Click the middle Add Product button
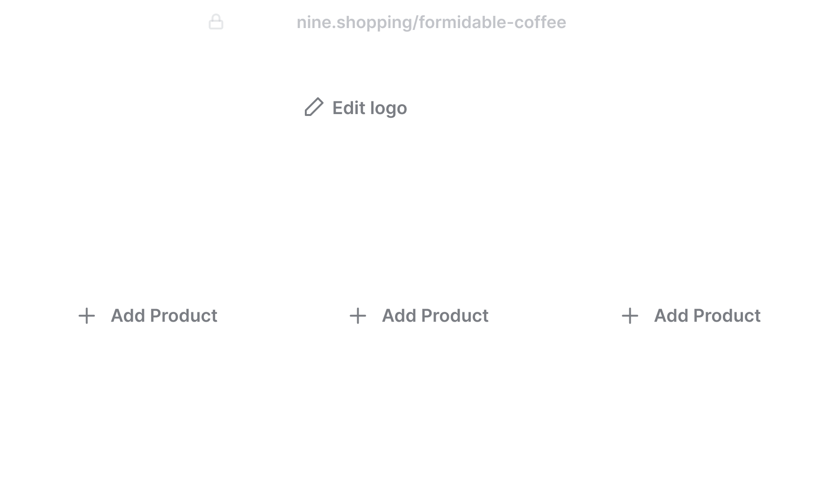836x504 pixels. pyautogui.click(x=418, y=316)
